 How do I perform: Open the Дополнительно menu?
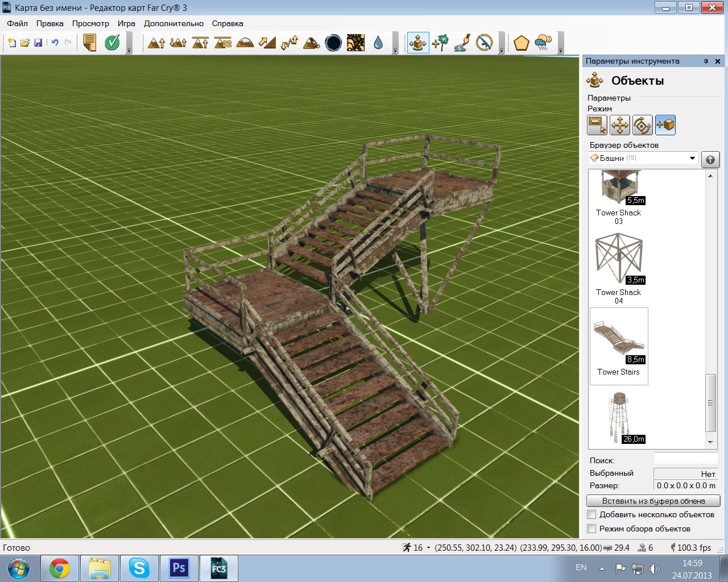(x=173, y=23)
